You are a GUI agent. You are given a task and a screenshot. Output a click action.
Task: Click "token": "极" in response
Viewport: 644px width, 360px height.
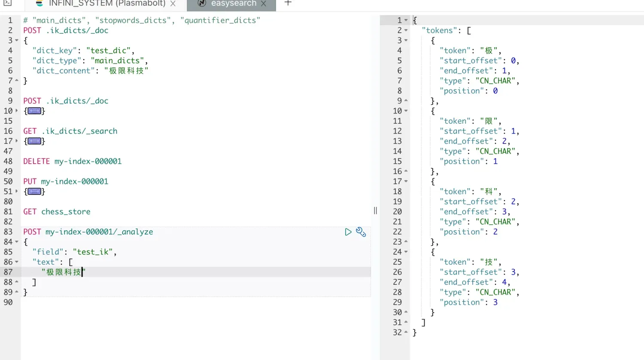tap(470, 51)
